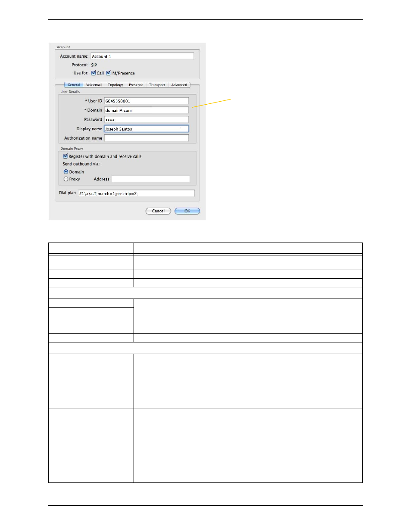411x532 pixels.
Task: Switch to the General tab
Action: (x=74, y=85)
